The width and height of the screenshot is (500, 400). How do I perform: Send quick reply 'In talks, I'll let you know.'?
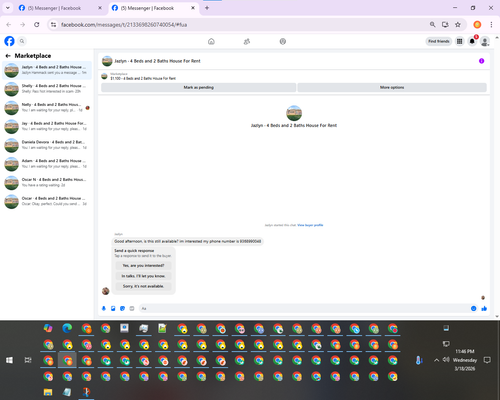(143, 276)
